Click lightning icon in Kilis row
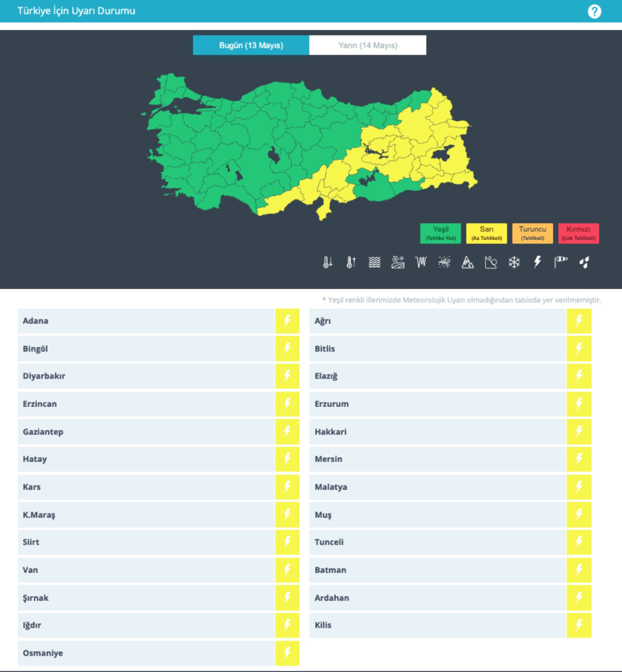The height and width of the screenshot is (672, 622). 579,625
